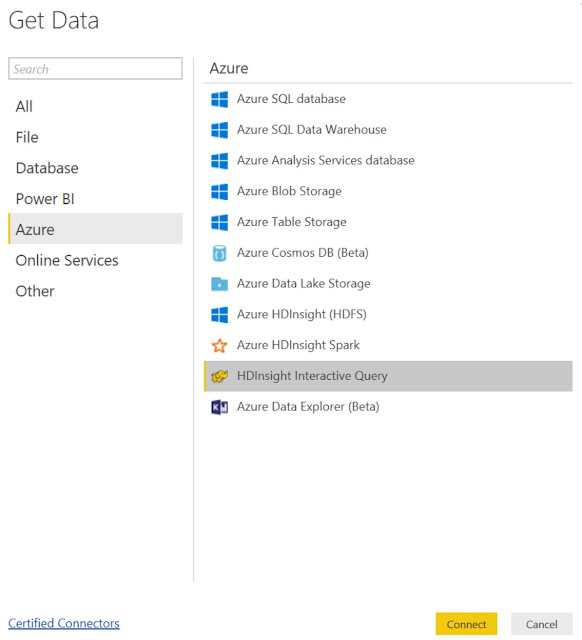Viewport: 582px width, 640px height.
Task: Select the Azure Table Storage connector
Action: [388, 222]
